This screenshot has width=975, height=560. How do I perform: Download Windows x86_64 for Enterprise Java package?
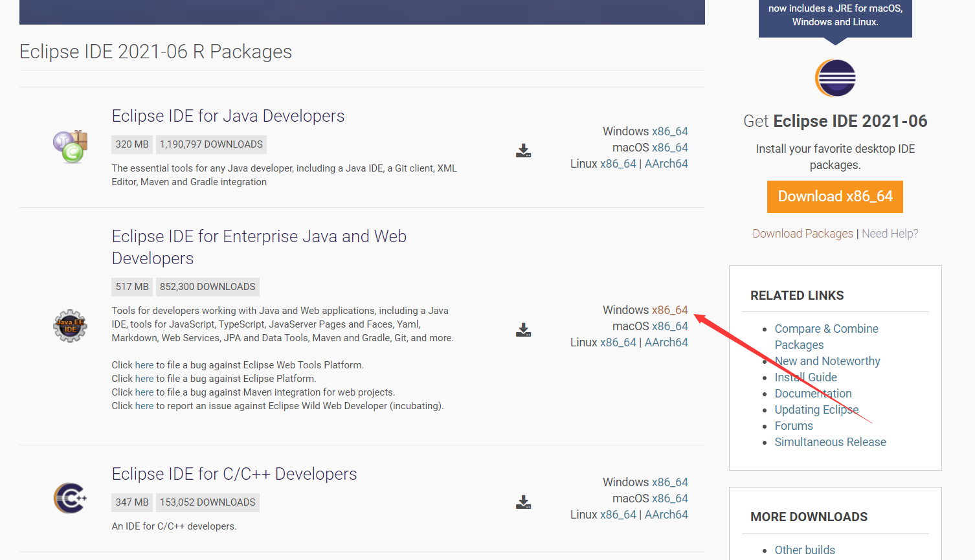[x=669, y=310]
